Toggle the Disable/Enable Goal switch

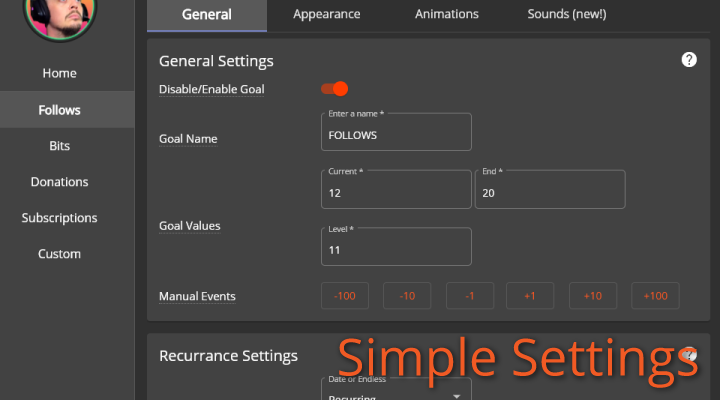coord(335,89)
